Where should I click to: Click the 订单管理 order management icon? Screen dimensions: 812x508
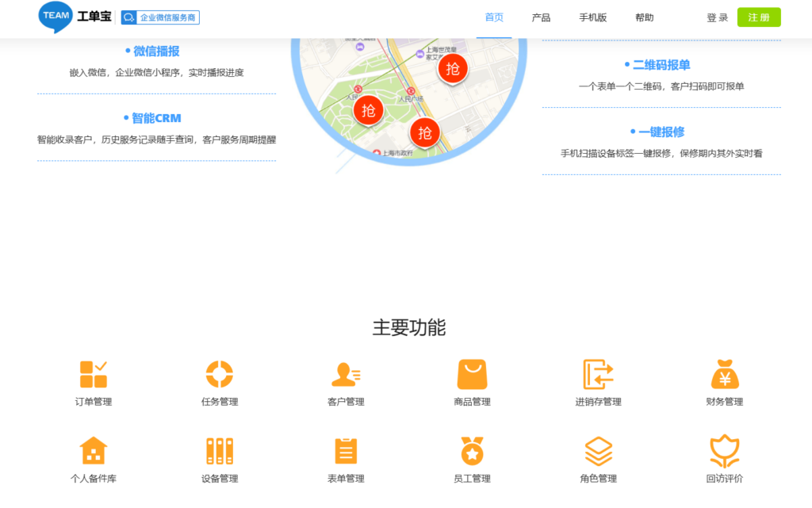94,374
